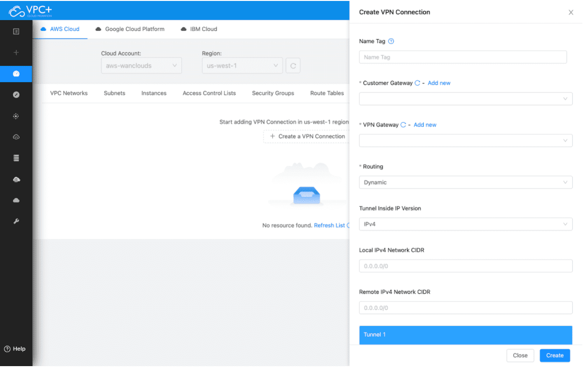Click the server stack icon in the sidebar
588x368 pixels.
click(x=16, y=158)
